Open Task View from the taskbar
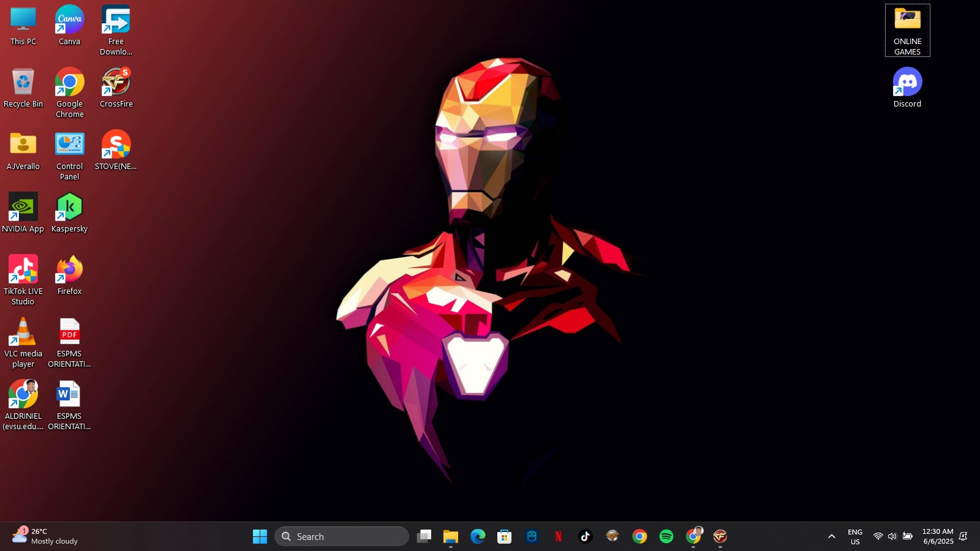Image resolution: width=980 pixels, height=551 pixels. coord(424,536)
